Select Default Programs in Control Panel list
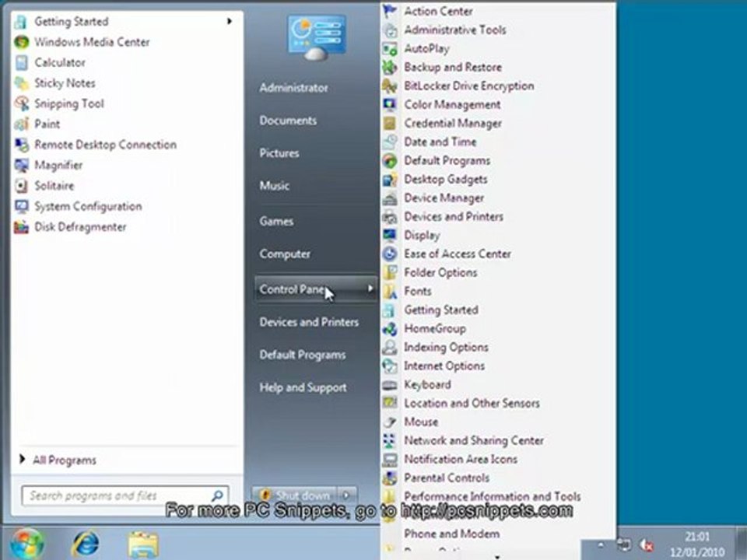The height and width of the screenshot is (560, 747). pyautogui.click(x=447, y=160)
